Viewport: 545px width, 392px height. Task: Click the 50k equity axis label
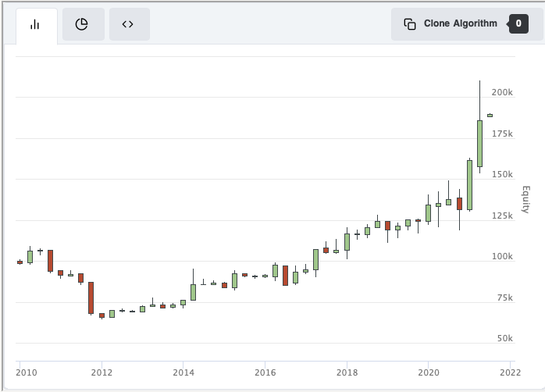(504, 338)
